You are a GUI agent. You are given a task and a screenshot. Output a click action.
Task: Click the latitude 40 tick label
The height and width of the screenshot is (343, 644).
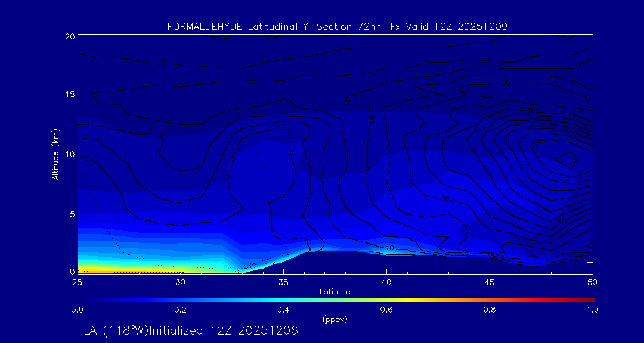tap(386, 282)
